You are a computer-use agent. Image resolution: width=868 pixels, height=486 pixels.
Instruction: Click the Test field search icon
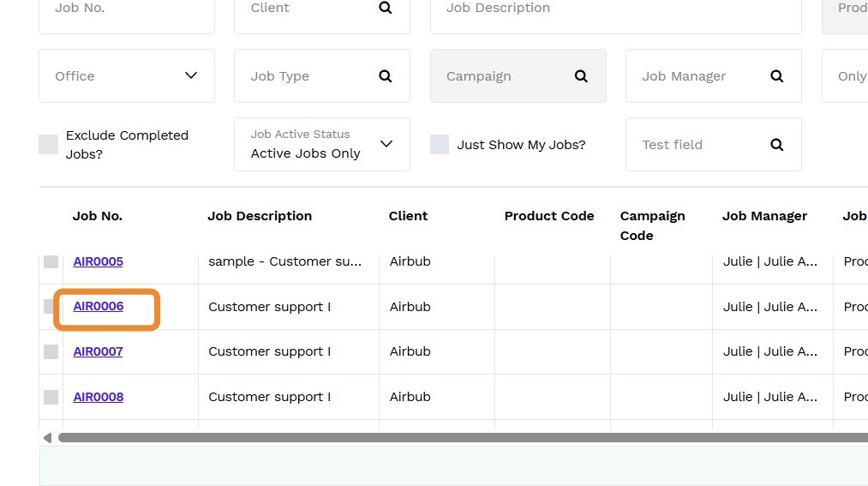pos(776,145)
